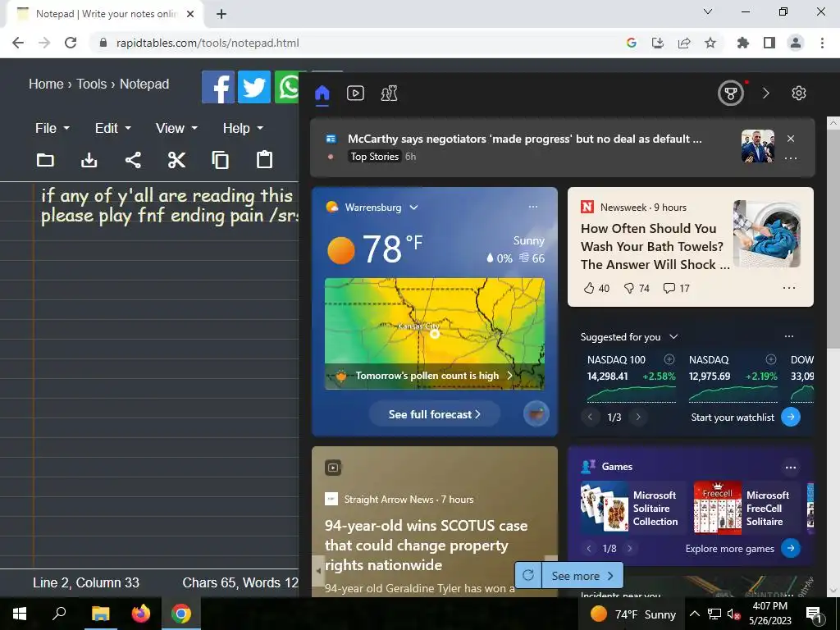Go to next stocks page
840x630 pixels.
point(638,417)
